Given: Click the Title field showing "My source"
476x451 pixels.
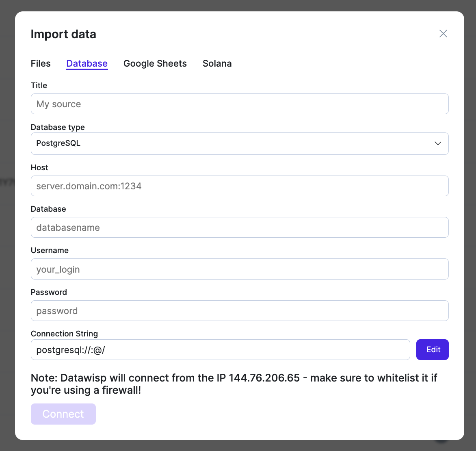Looking at the screenshot, I should 240,104.
